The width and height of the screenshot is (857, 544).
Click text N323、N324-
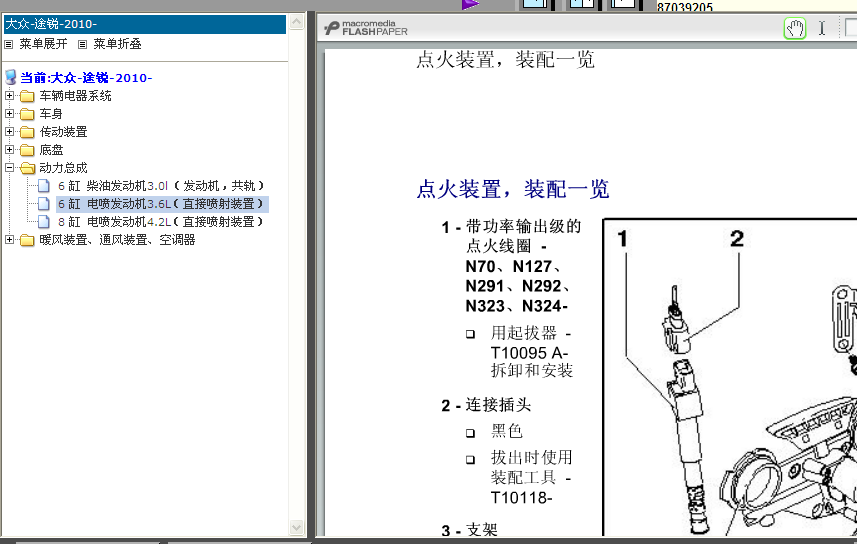[516, 306]
